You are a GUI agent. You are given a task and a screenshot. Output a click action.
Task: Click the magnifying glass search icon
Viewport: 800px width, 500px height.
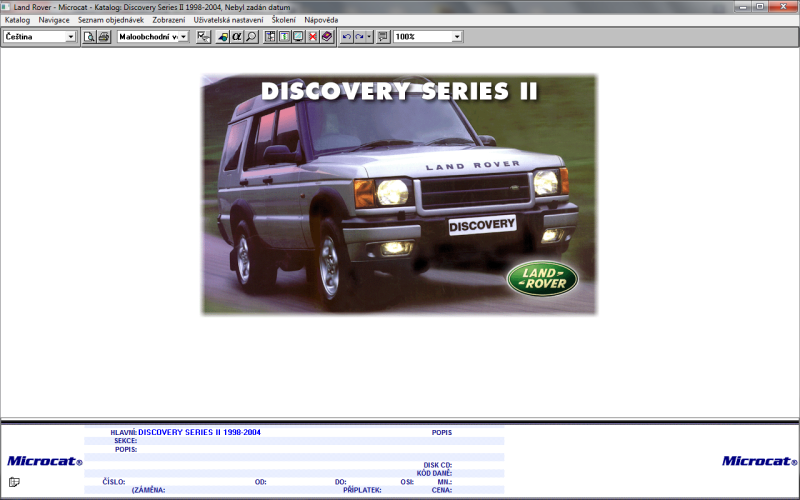pyautogui.click(x=251, y=37)
